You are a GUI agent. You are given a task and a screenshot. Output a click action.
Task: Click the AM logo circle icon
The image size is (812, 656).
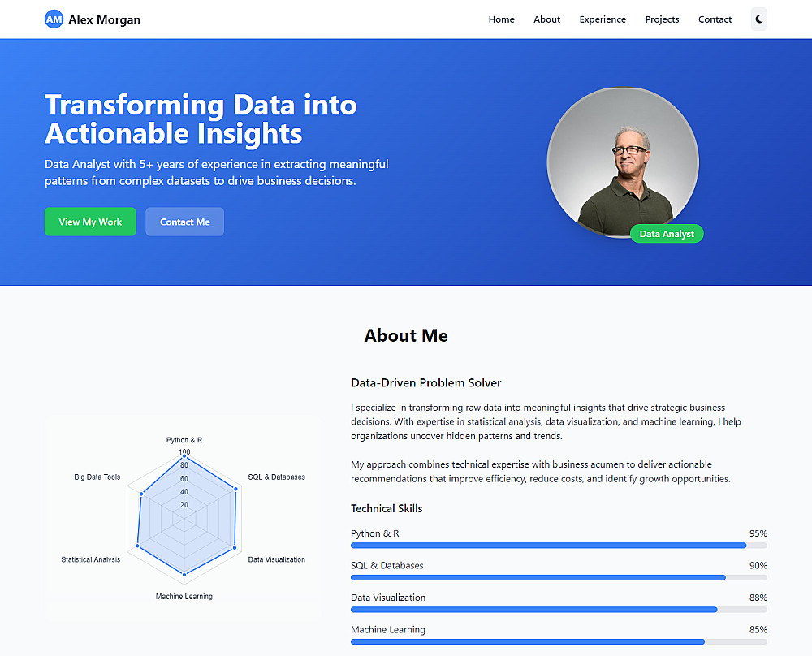pos(54,19)
